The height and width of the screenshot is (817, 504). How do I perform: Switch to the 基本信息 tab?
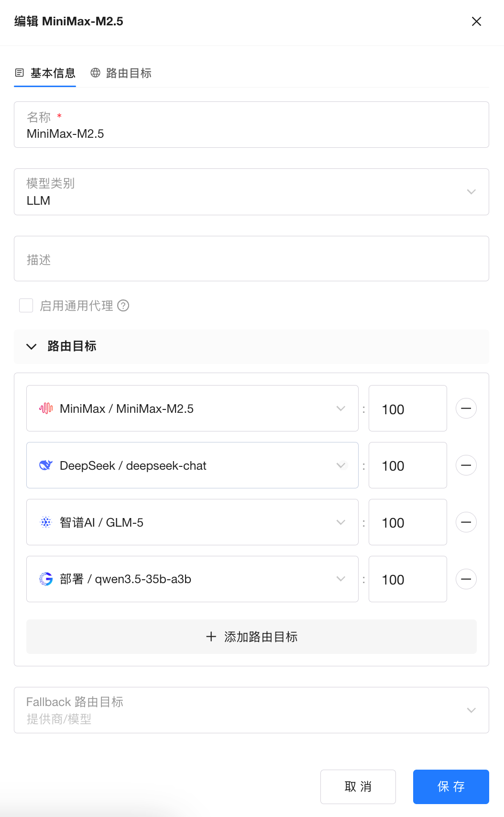(45, 73)
